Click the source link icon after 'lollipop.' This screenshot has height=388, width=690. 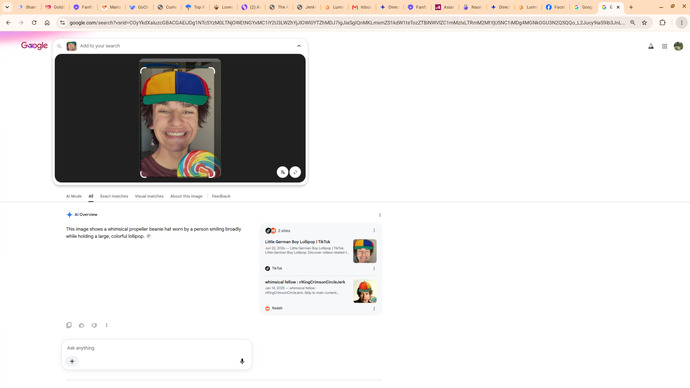tap(149, 236)
